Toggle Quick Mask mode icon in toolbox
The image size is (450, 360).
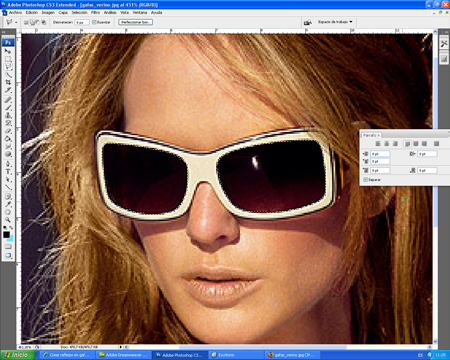(8, 247)
